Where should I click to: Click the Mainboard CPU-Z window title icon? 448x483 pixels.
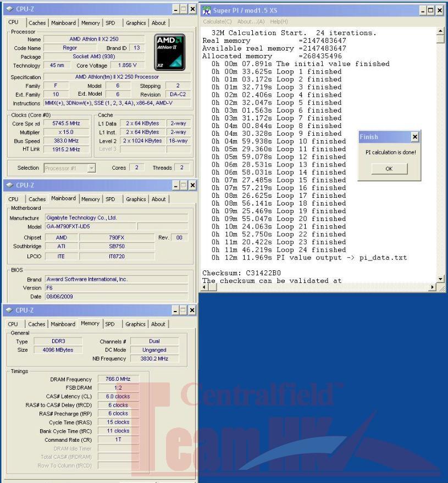(10, 185)
